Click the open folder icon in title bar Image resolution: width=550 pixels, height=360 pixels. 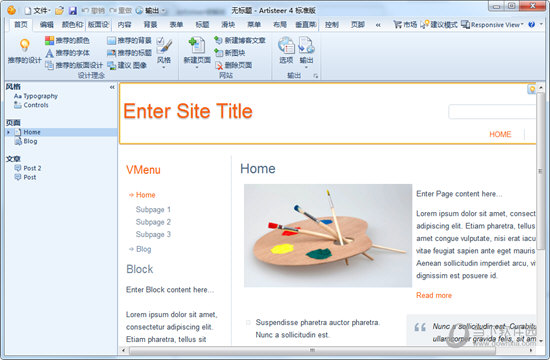(x=59, y=11)
